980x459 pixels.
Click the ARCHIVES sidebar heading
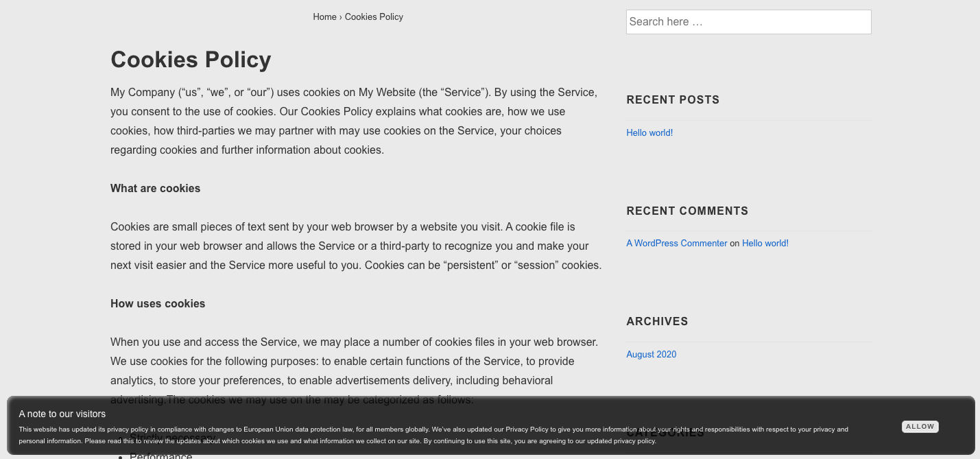(x=656, y=321)
